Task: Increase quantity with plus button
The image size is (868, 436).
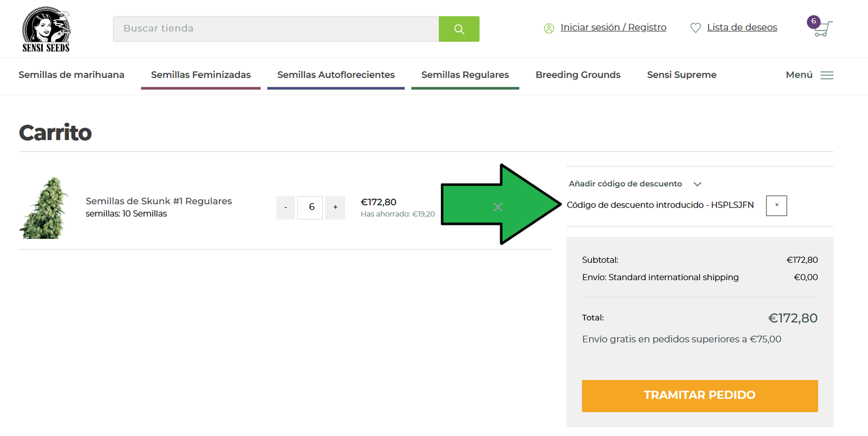Action: (335, 207)
